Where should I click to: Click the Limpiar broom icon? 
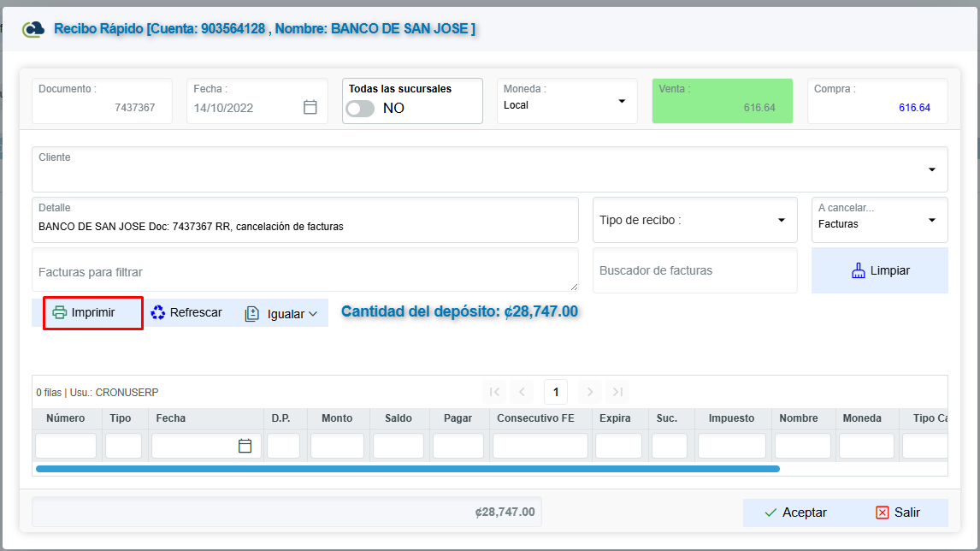[x=858, y=270]
